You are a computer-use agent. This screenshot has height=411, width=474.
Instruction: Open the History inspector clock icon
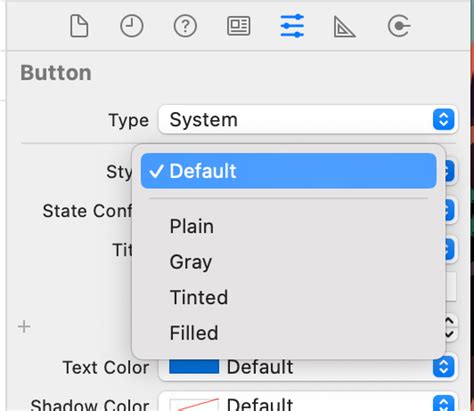(x=132, y=26)
